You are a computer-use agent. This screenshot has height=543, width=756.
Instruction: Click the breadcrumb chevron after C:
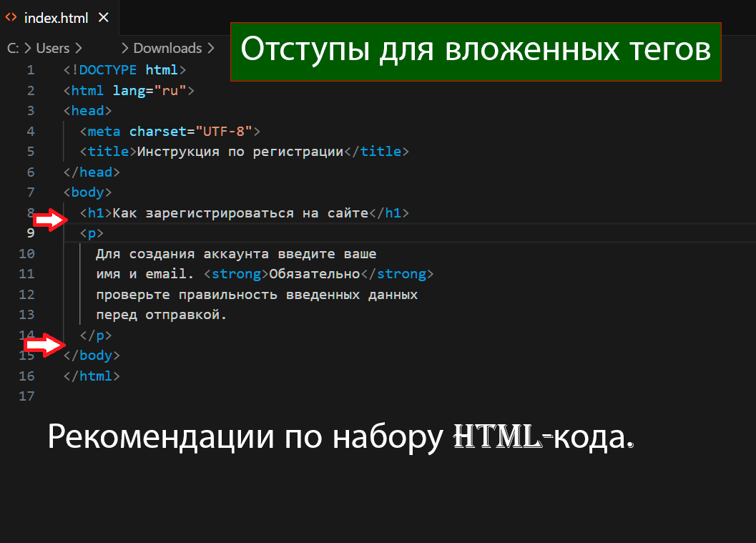point(28,49)
